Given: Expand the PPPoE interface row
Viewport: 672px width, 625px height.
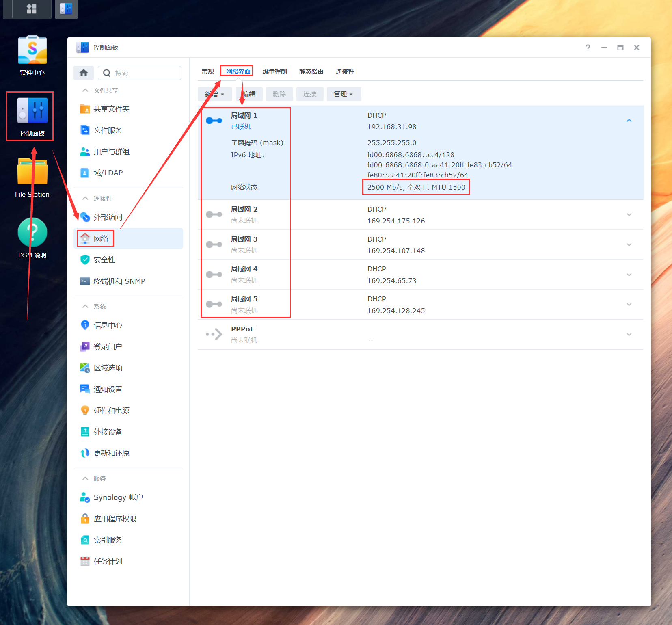Looking at the screenshot, I should pyautogui.click(x=629, y=335).
